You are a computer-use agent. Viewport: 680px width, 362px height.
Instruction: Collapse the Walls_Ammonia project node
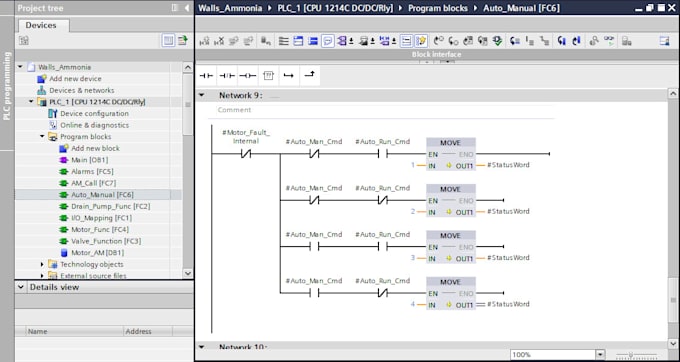coord(20,67)
